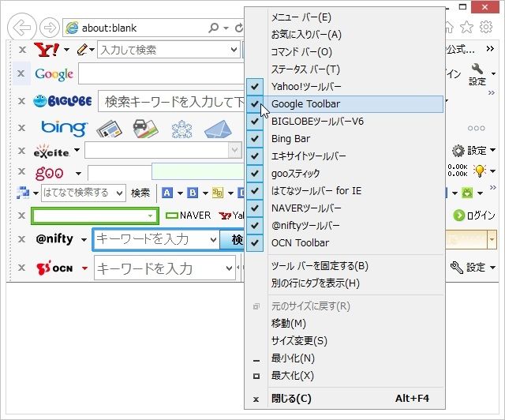Image resolution: width=505 pixels, height=420 pixels.
Task: Expand the @nifty logo dropdown arrow
Action: [84, 239]
